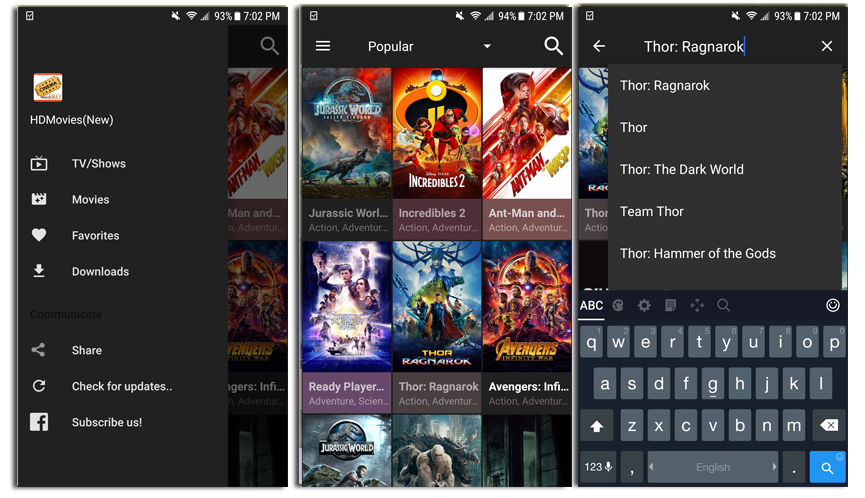Open the Ant-Man and the Wasp poster

tap(526, 133)
